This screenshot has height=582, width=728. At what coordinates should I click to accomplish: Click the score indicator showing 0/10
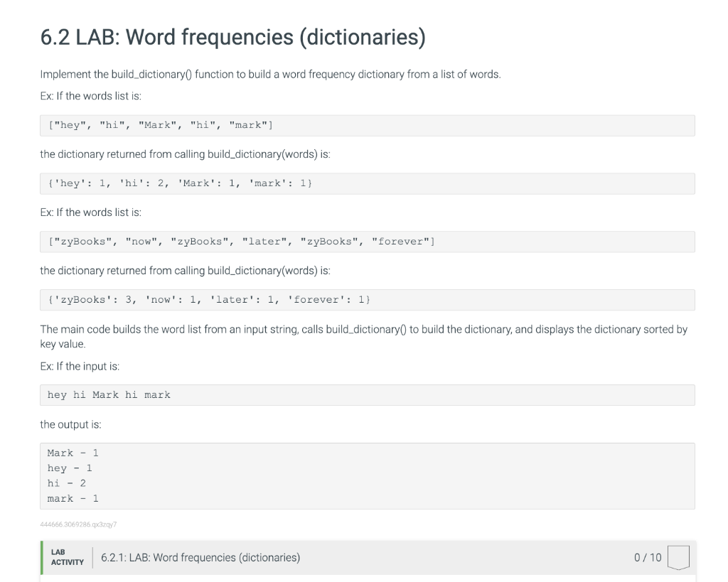coord(647,558)
